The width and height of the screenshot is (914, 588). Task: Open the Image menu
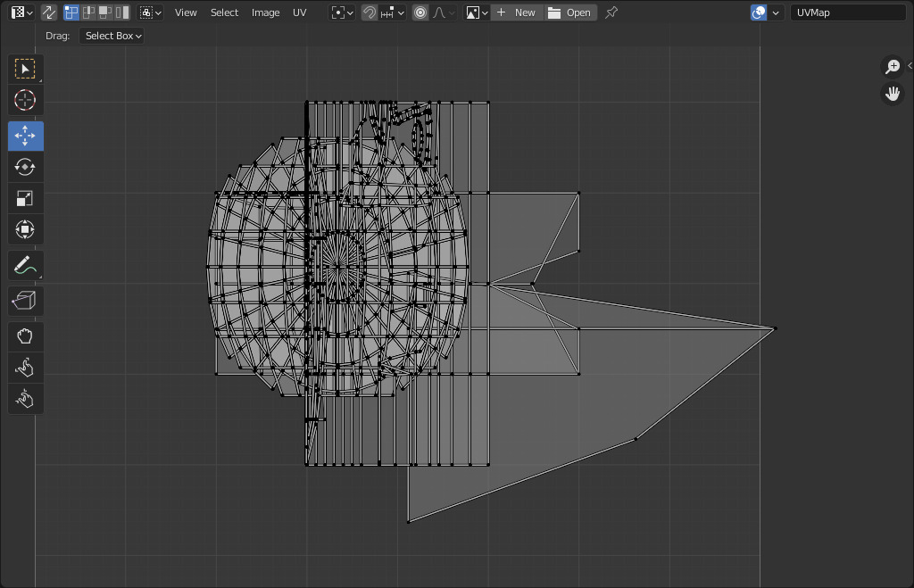click(x=266, y=12)
